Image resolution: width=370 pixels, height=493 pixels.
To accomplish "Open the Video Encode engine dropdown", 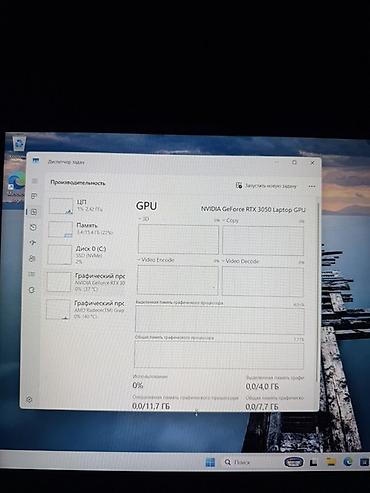I will pyautogui.click(x=156, y=260).
